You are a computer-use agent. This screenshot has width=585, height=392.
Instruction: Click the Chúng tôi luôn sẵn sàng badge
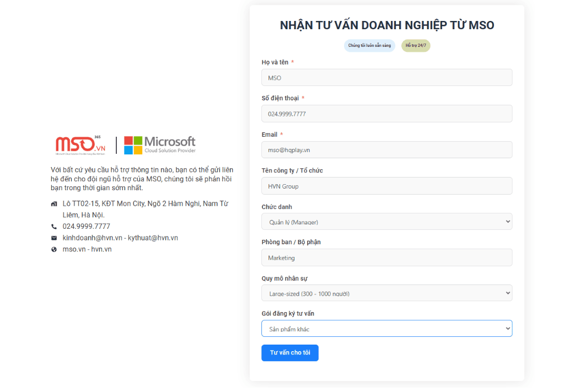369,46
